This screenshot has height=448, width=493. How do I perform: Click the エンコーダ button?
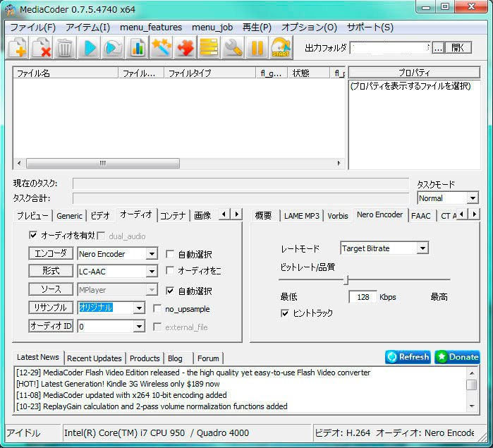(51, 253)
